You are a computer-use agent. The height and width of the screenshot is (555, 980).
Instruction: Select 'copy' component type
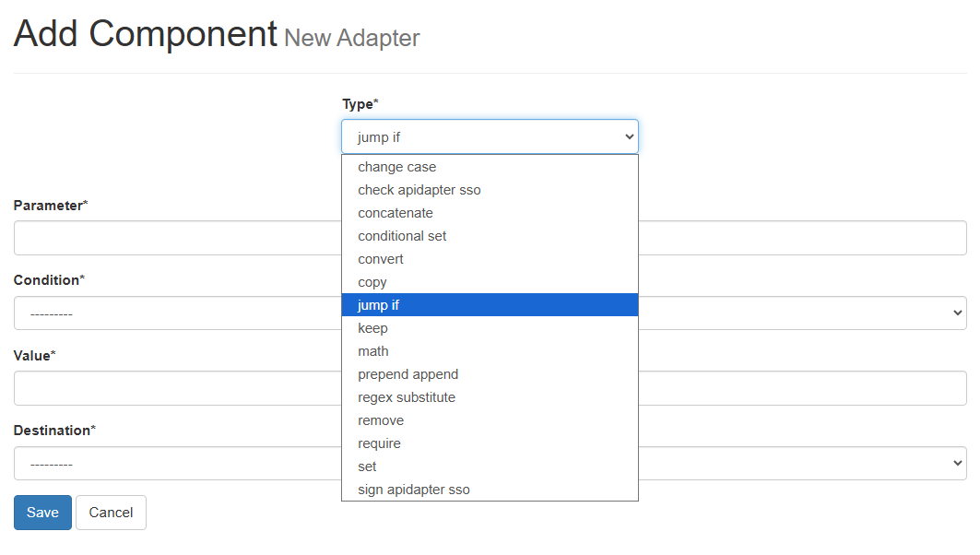(x=372, y=282)
